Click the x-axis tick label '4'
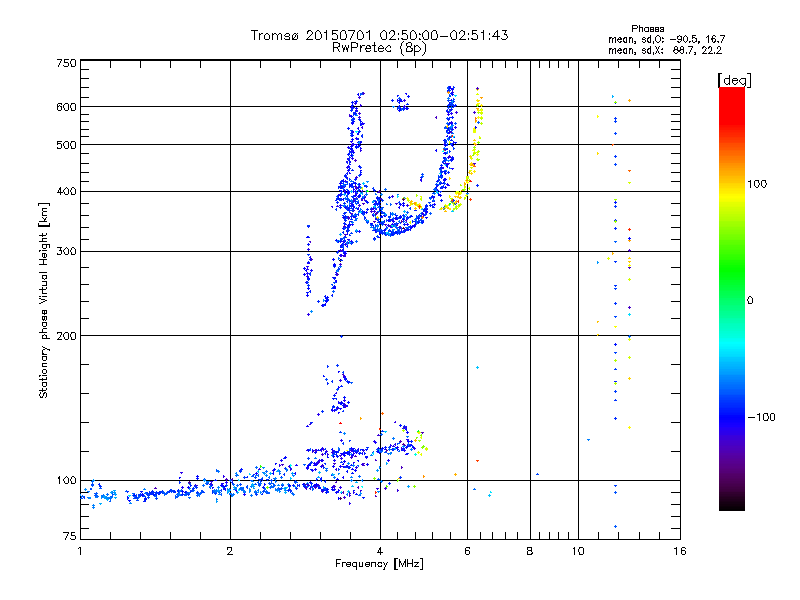This screenshot has height=600, width=800. click(x=380, y=551)
